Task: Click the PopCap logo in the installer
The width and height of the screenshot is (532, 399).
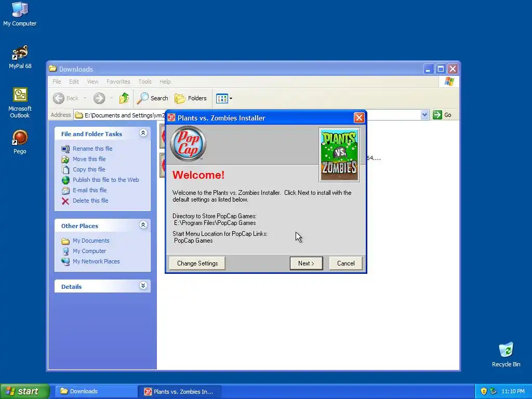Action: click(188, 143)
